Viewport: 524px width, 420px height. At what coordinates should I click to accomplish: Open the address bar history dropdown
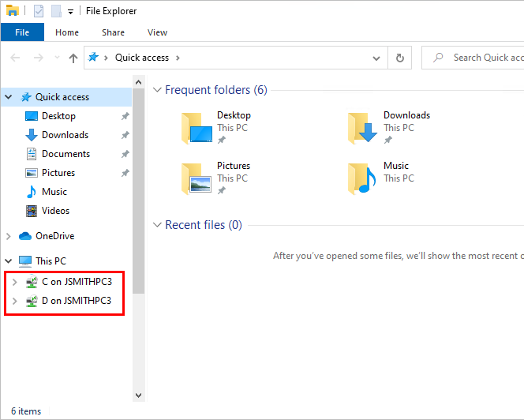point(376,58)
